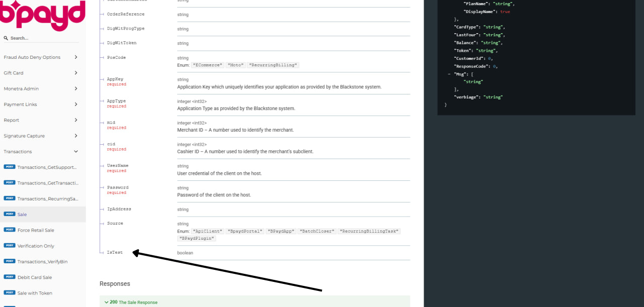The width and height of the screenshot is (644, 307).
Task: Click the AppType parameter name
Action: pyautogui.click(x=116, y=101)
